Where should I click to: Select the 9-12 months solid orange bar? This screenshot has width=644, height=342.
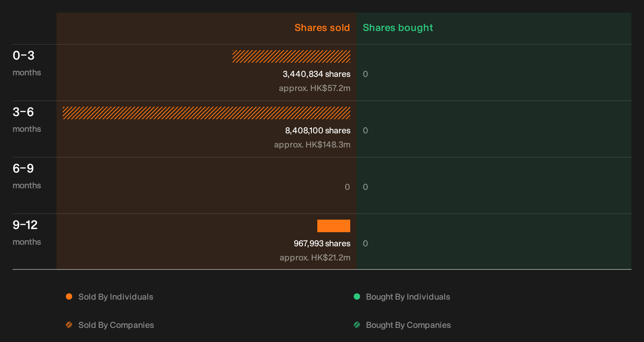(x=334, y=226)
